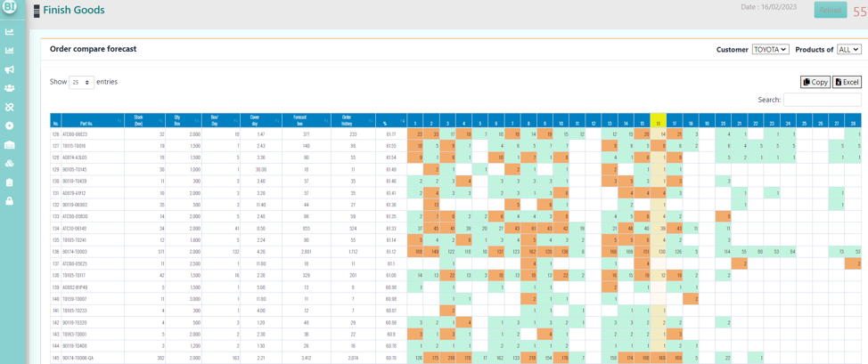The height and width of the screenshot is (364, 868).
Task: Click the BI logo in the sidebar
Action: tap(9, 6)
